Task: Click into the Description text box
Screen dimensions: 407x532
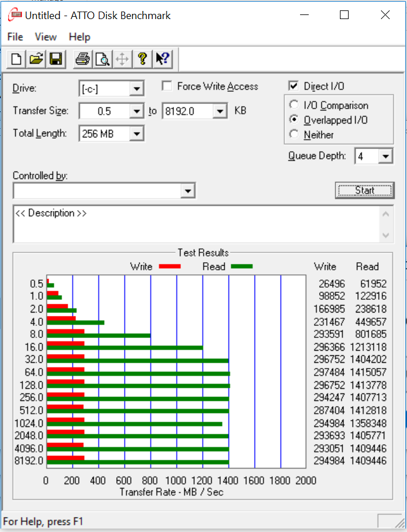Action: click(x=196, y=224)
